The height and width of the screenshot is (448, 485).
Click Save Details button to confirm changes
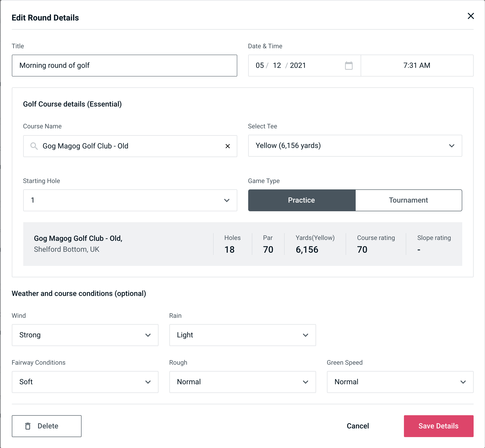coord(438,426)
